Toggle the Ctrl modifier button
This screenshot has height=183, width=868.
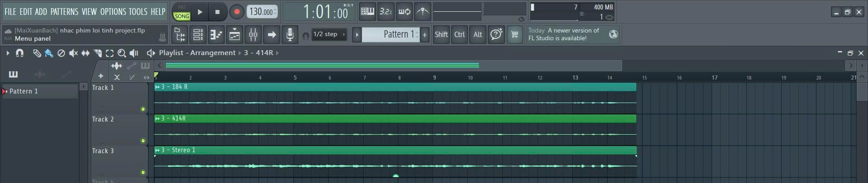[459, 34]
